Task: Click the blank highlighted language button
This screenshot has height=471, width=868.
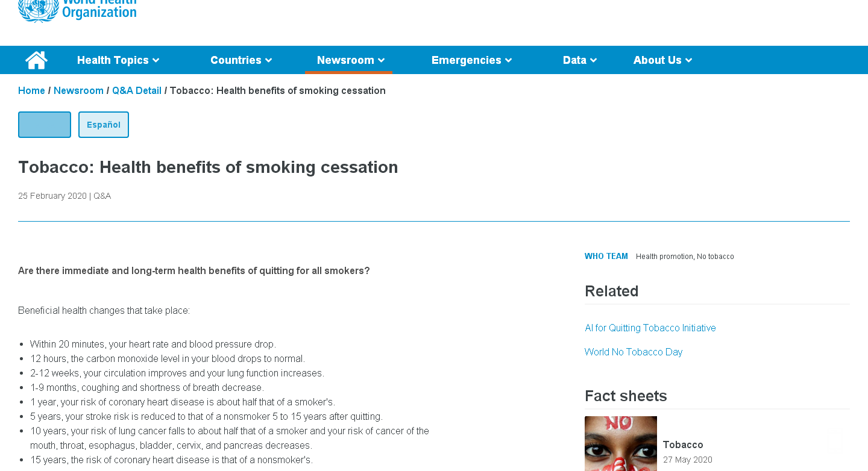Action: [45, 125]
